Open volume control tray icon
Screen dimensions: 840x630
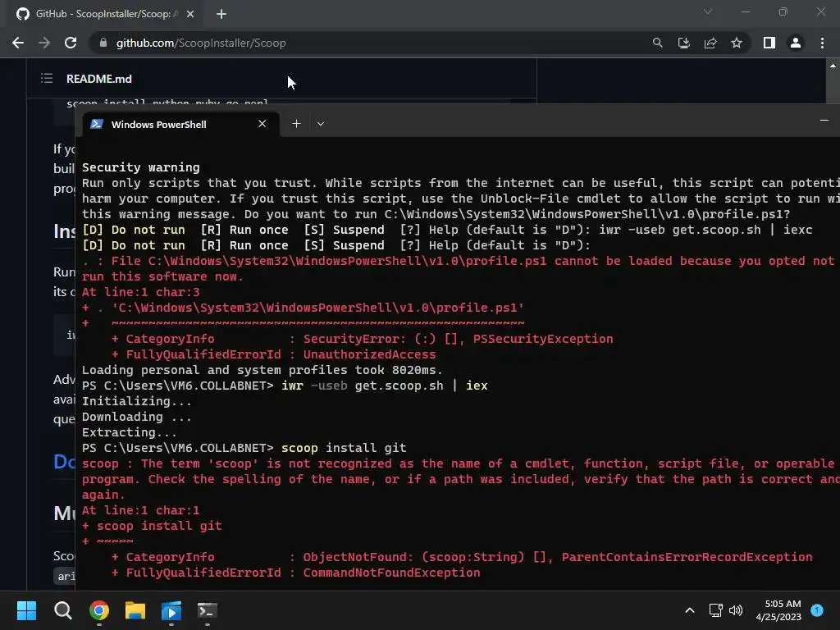[736, 610]
